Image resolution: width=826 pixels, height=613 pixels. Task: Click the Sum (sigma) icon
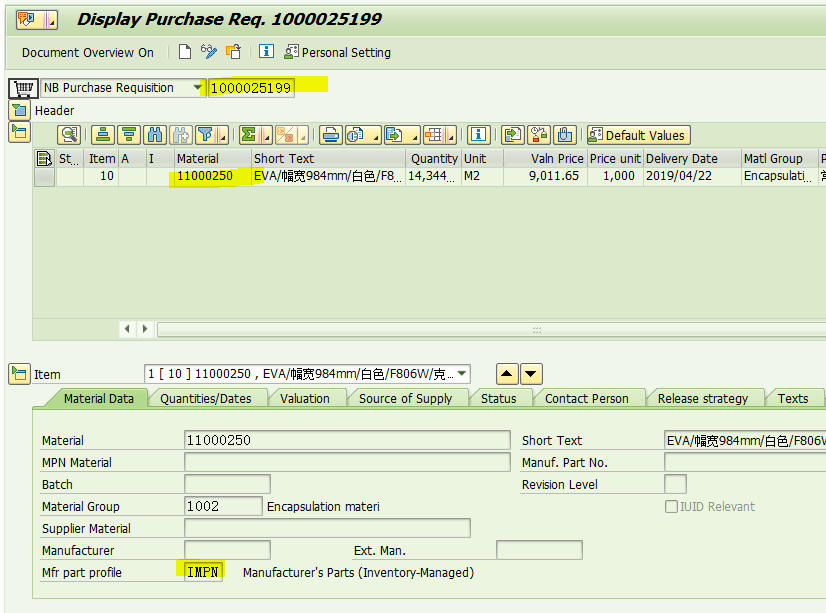251,134
